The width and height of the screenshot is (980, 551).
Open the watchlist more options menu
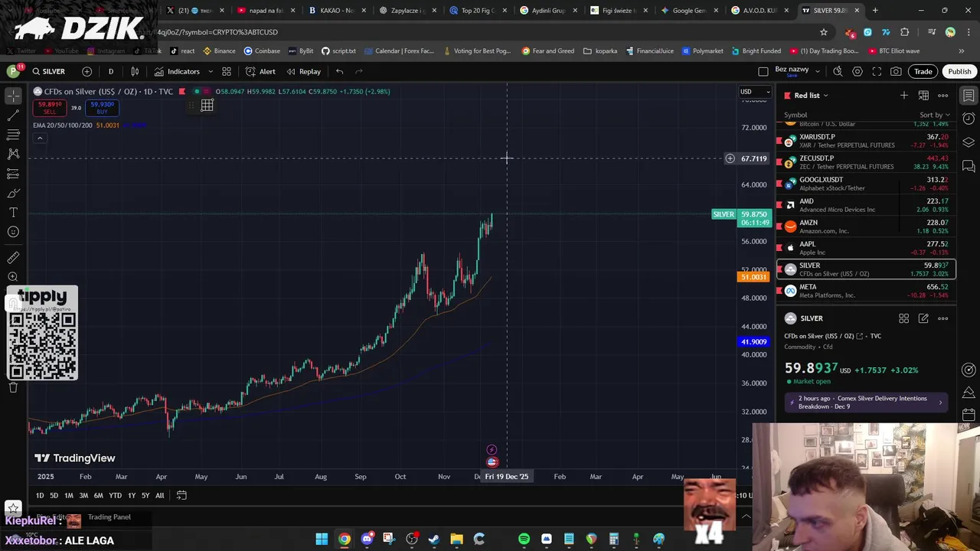pos(943,95)
